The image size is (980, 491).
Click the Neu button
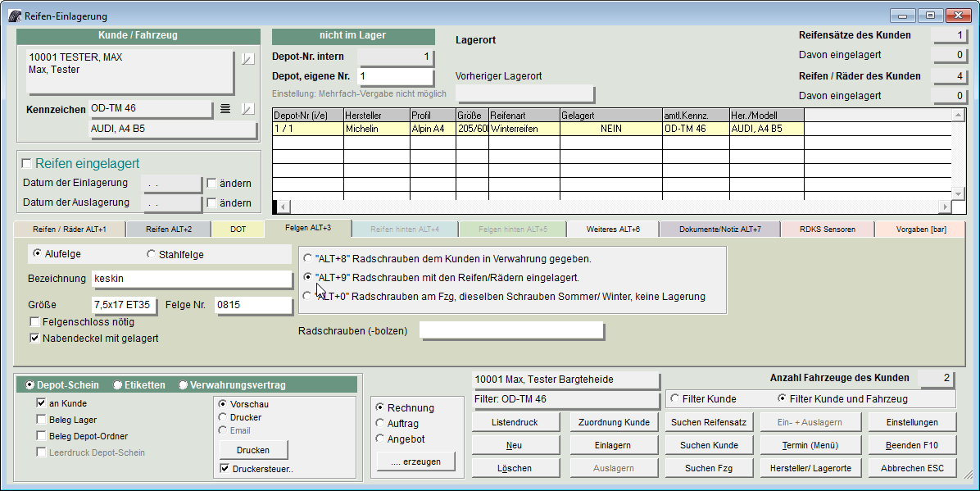(515, 445)
